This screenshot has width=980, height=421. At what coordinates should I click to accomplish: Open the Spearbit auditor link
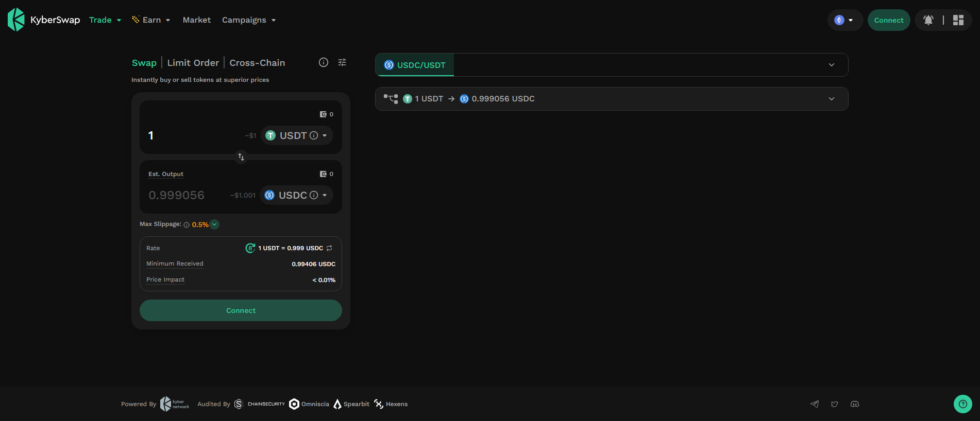click(x=351, y=404)
